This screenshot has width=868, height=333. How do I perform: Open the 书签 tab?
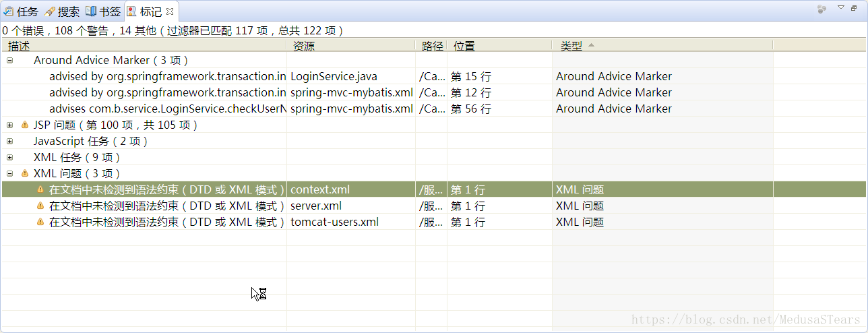tap(103, 11)
